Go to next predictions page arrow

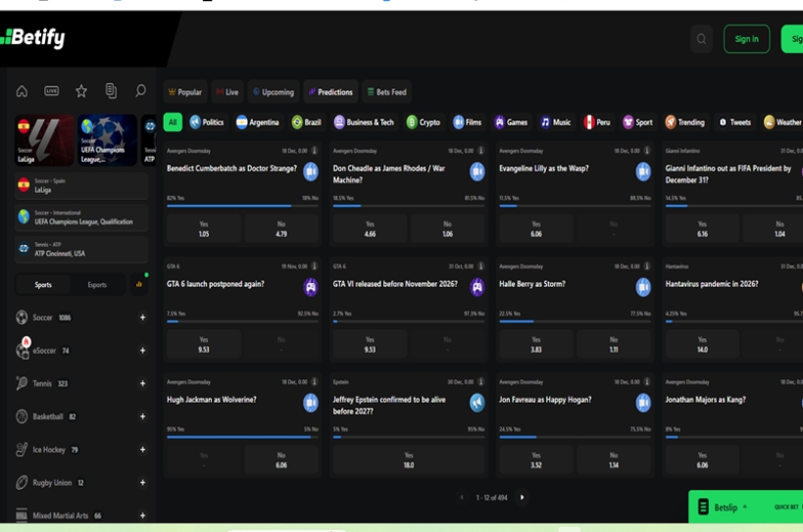point(522,497)
